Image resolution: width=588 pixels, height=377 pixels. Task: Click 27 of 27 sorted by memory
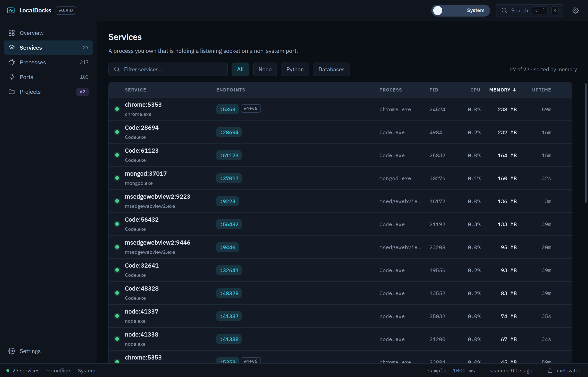coord(543,69)
